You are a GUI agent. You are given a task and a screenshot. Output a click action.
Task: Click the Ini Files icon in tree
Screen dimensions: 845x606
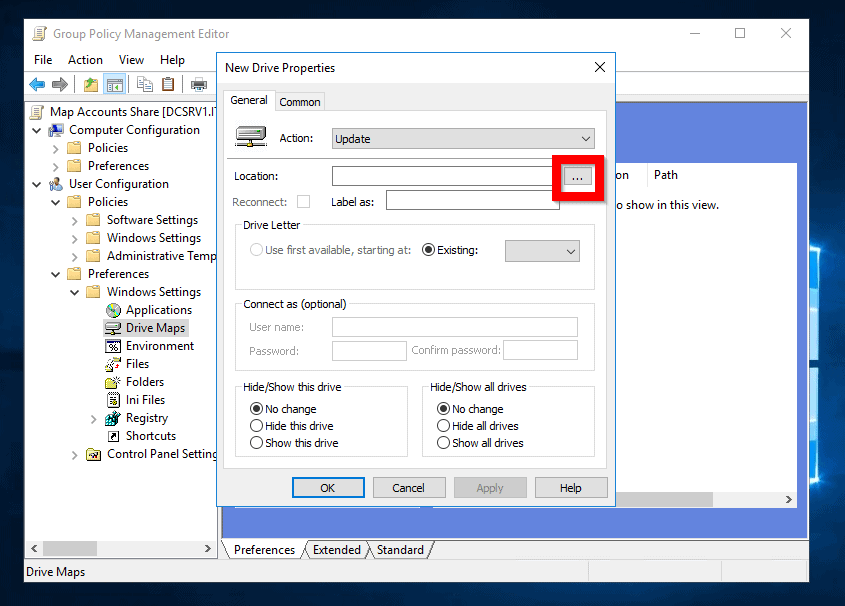114,400
